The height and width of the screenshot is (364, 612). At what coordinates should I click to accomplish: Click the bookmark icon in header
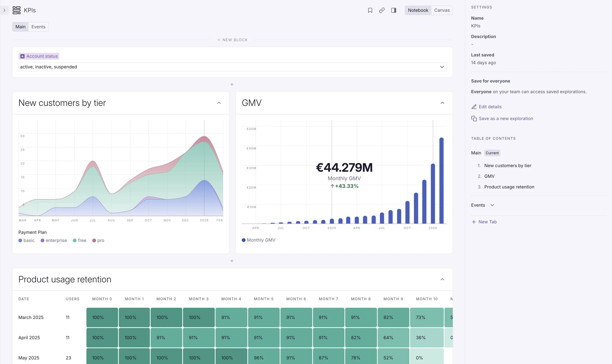point(370,10)
